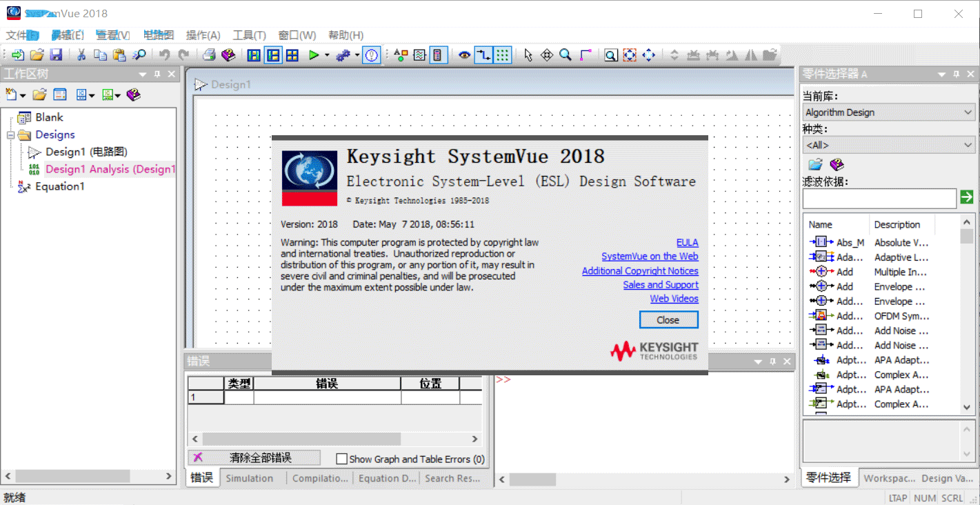This screenshot has height=505, width=980.
Task: Click the purple book icon in part selector
Action: [837, 164]
